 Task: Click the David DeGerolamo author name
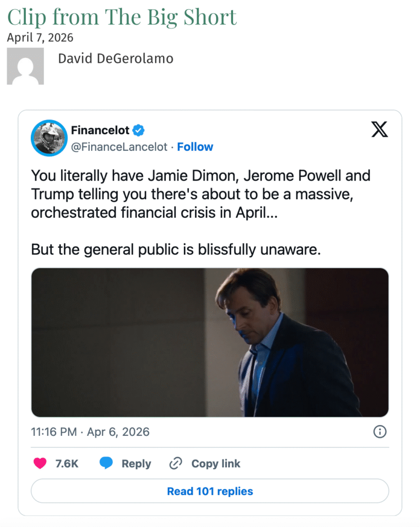point(115,59)
